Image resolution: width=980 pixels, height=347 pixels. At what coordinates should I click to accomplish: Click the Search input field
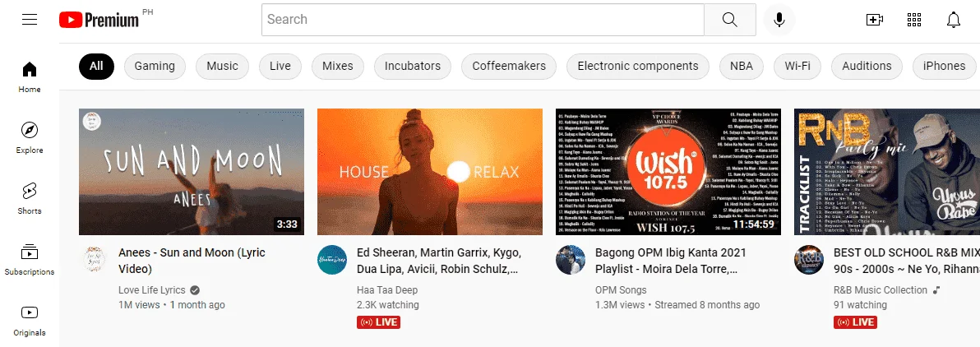tap(483, 20)
